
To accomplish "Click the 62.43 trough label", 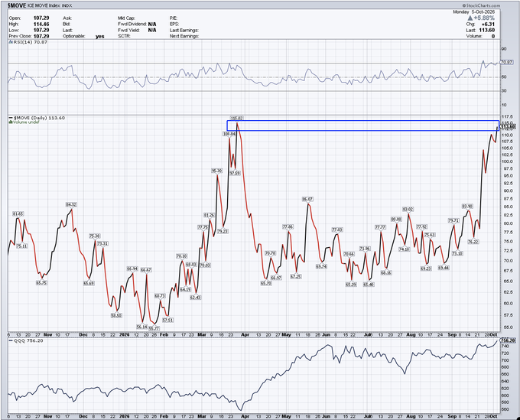I will pos(195,298).
